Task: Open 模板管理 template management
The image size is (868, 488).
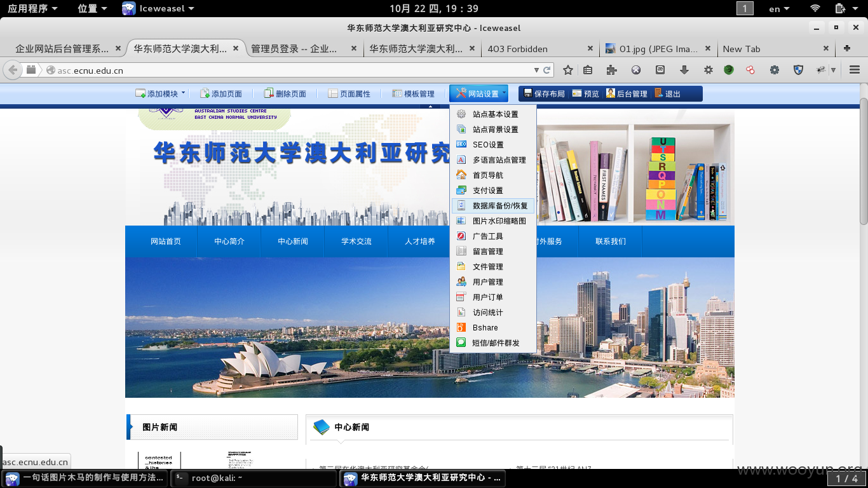Action: coord(413,93)
